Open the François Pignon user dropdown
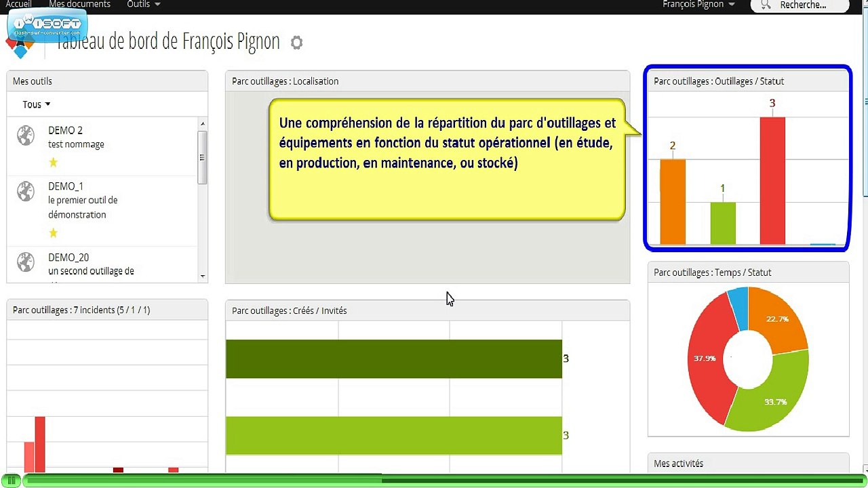Screen dimensions: 868x488 click(x=698, y=5)
